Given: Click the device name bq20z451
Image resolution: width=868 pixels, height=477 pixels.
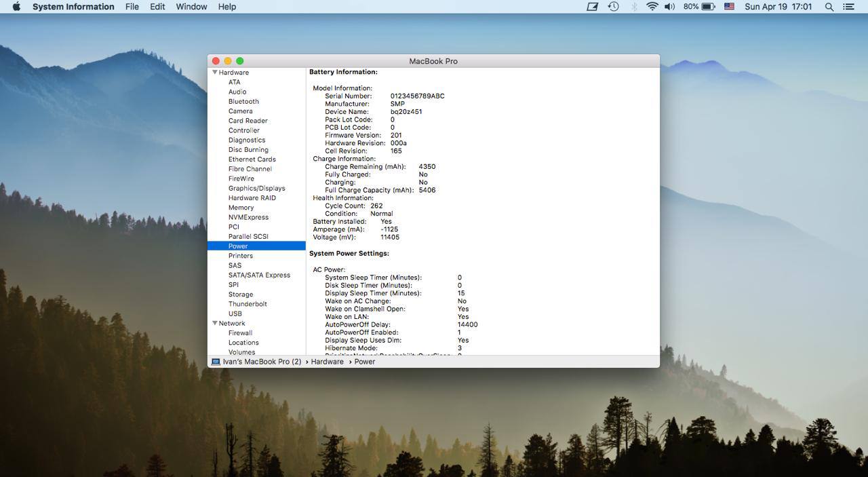Looking at the screenshot, I should point(406,112).
